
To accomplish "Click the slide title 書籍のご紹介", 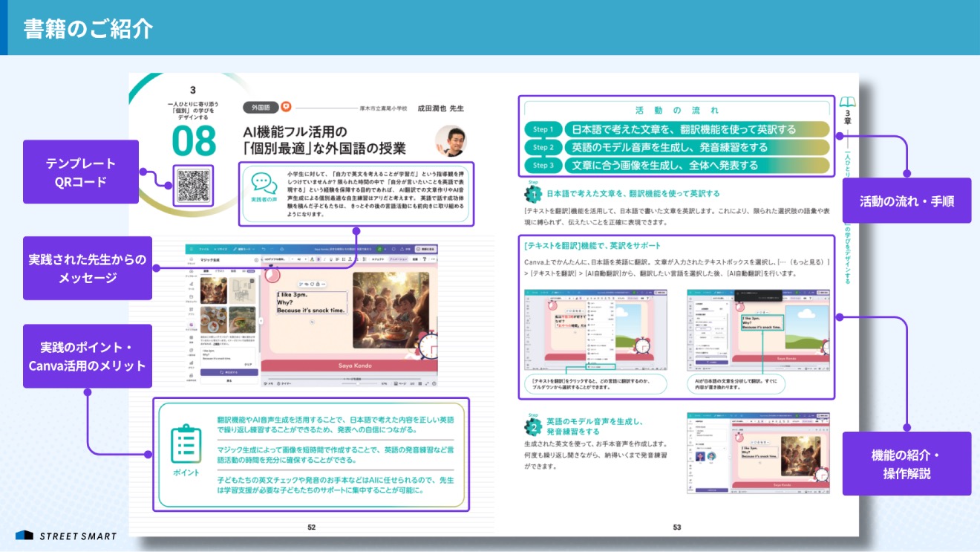I will pyautogui.click(x=88, y=28).
